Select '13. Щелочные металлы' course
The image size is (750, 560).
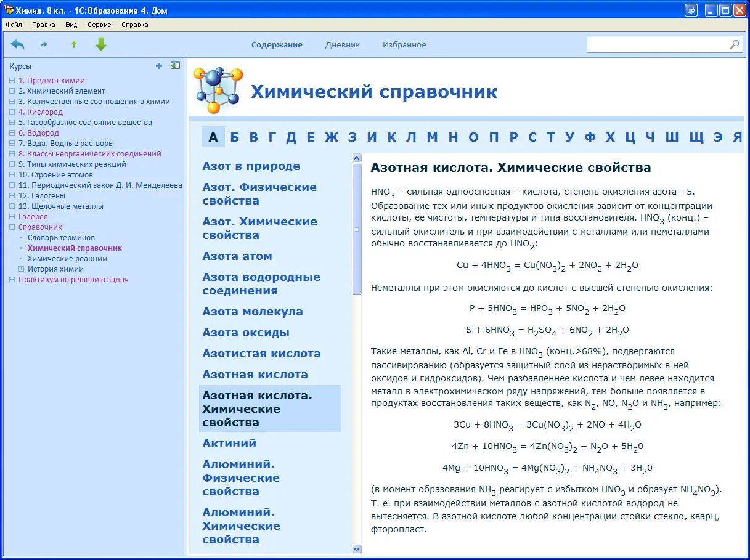tap(60, 206)
